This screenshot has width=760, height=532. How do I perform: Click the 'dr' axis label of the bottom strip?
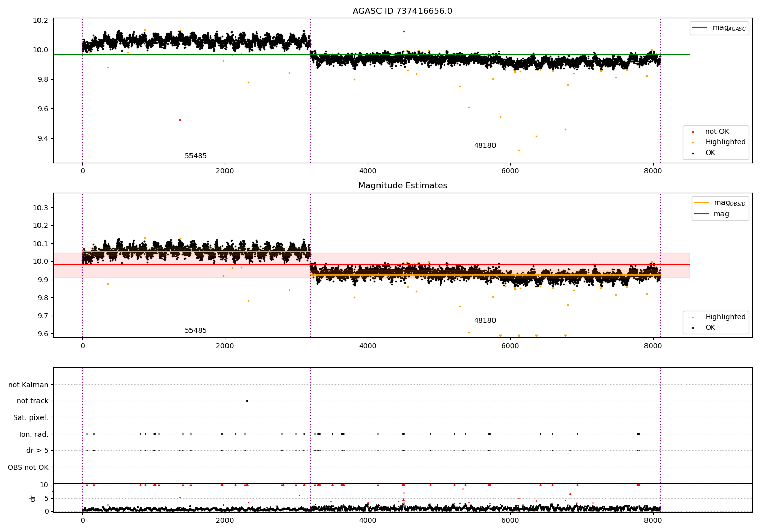point(33,498)
